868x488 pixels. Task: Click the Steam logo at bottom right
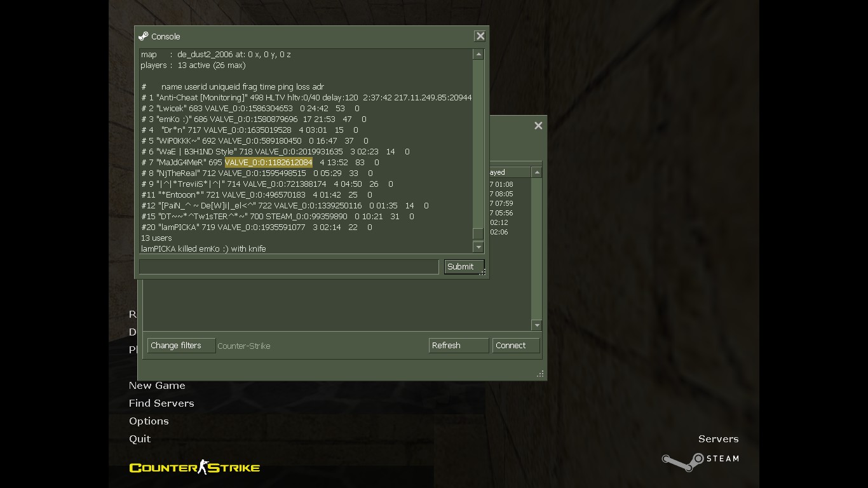700,461
